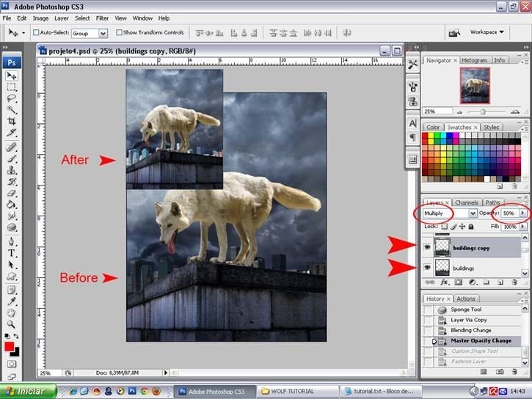Click the Iniciar start button

[28, 391]
